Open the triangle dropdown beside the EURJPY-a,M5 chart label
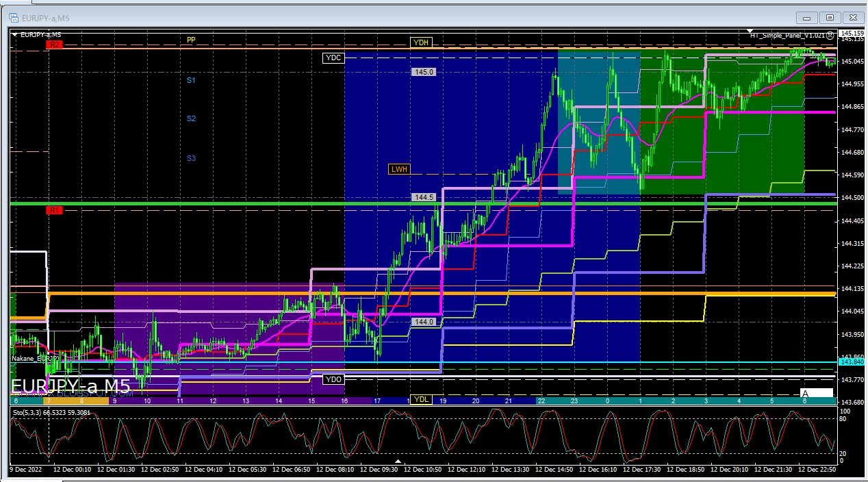The image size is (868, 482). point(14,34)
